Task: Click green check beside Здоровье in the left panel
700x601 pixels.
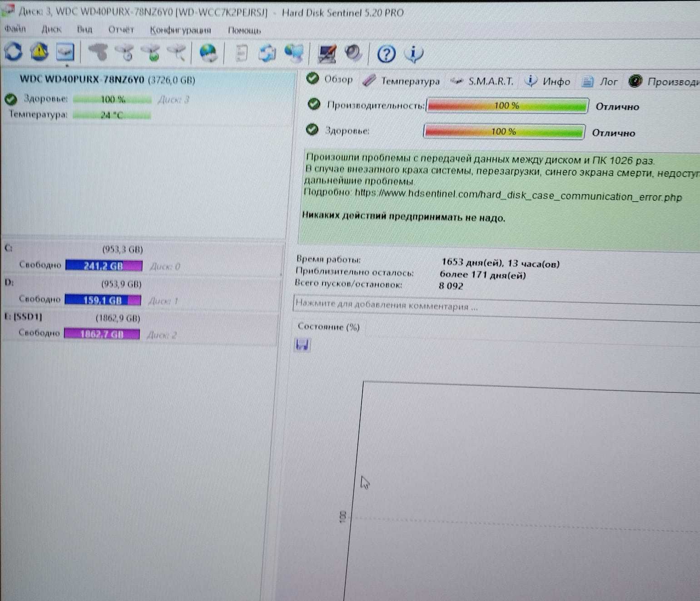Action: [x=11, y=99]
